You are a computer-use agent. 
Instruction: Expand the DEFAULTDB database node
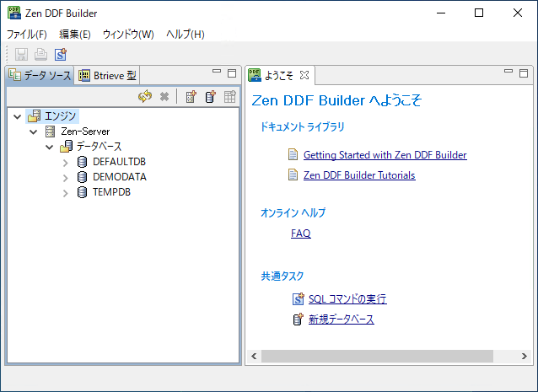pos(66,162)
